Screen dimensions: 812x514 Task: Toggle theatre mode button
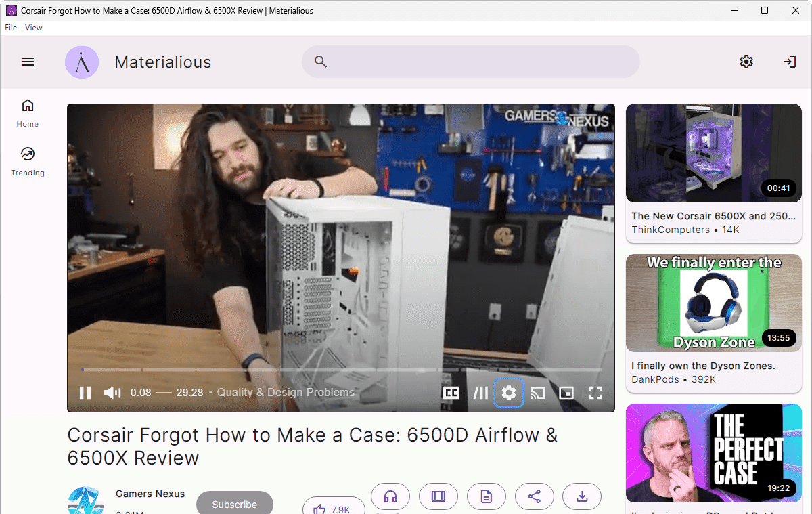(438, 496)
